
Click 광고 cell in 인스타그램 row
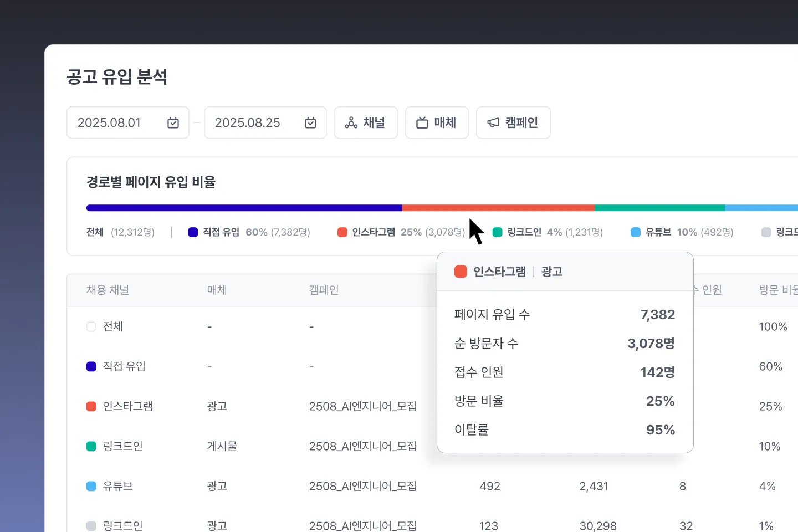pyautogui.click(x=217, y=406)
